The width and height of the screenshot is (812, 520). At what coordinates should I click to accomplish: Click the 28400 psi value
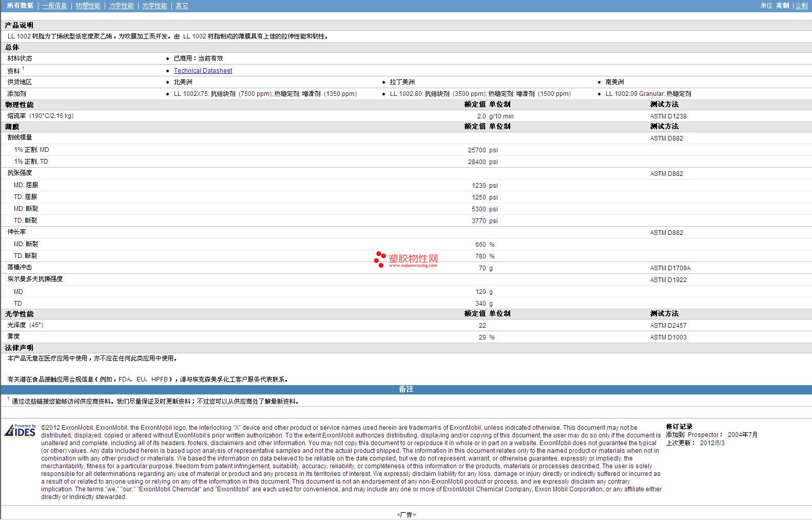point(482,162)
